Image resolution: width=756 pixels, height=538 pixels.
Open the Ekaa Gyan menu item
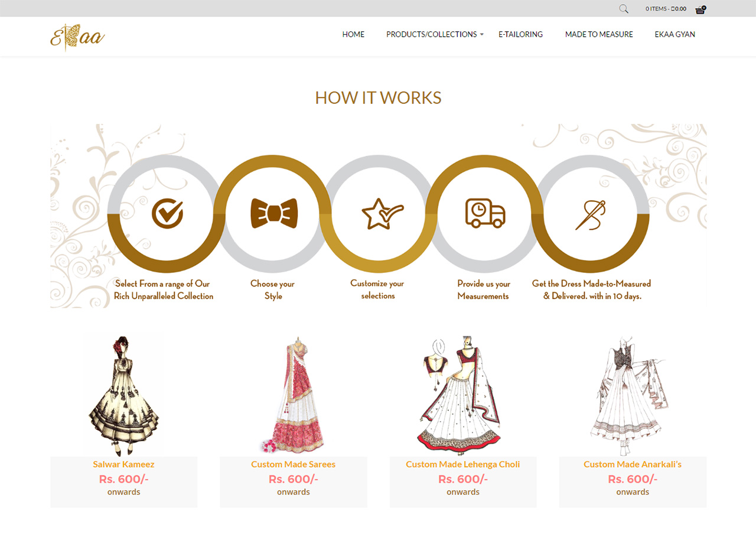coord(674,34)
